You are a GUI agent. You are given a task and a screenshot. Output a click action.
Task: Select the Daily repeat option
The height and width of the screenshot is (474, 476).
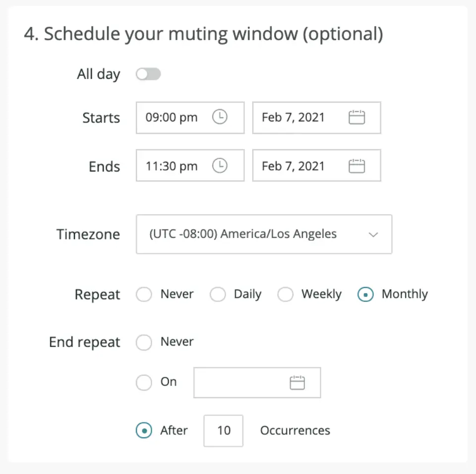pyautogui.click(x=218, y=294)
